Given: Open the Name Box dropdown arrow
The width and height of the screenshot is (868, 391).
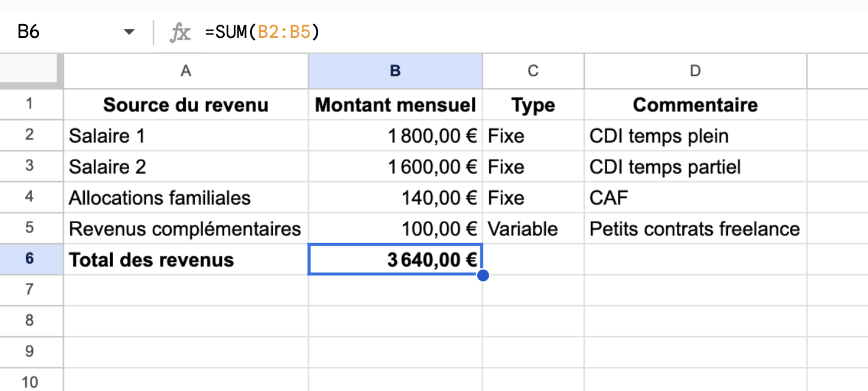Looking at the screenshot, I should coord(129,32).
